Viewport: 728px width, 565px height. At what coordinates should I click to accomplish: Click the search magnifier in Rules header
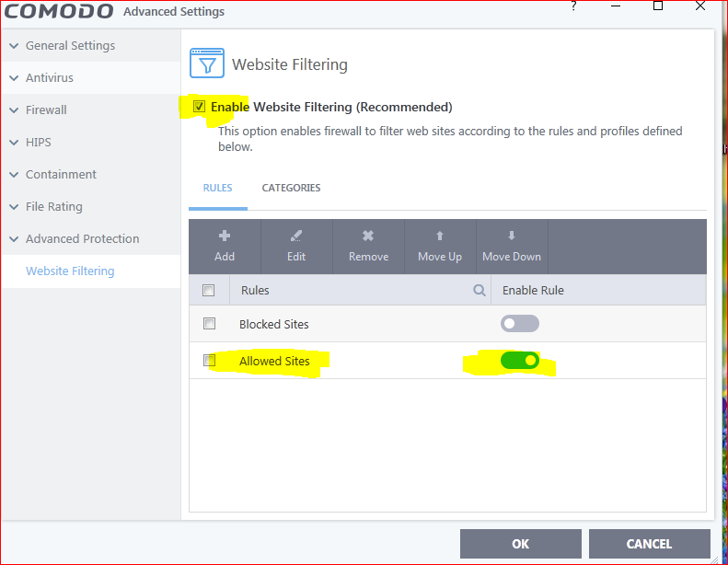click(x=480, y=290)
